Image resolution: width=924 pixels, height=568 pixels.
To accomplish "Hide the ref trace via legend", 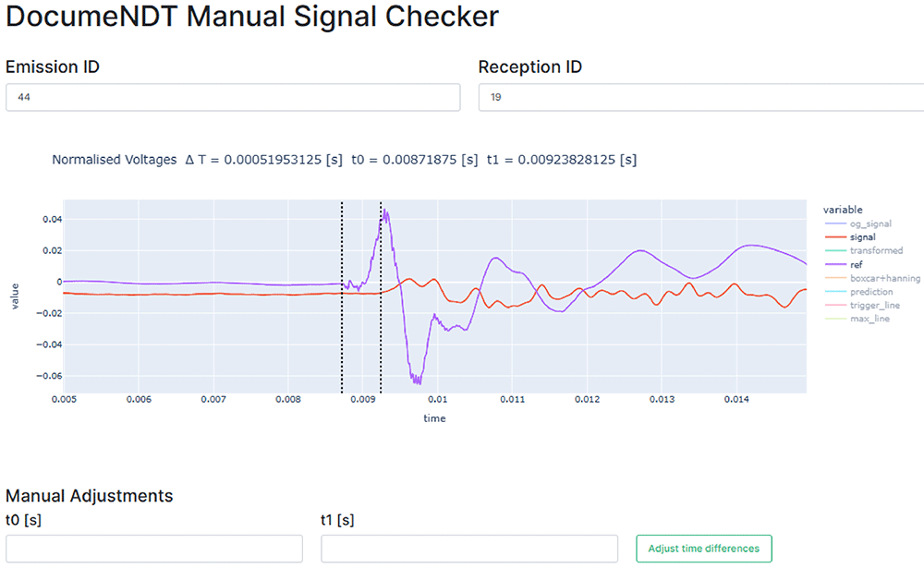I will point(844,264).
